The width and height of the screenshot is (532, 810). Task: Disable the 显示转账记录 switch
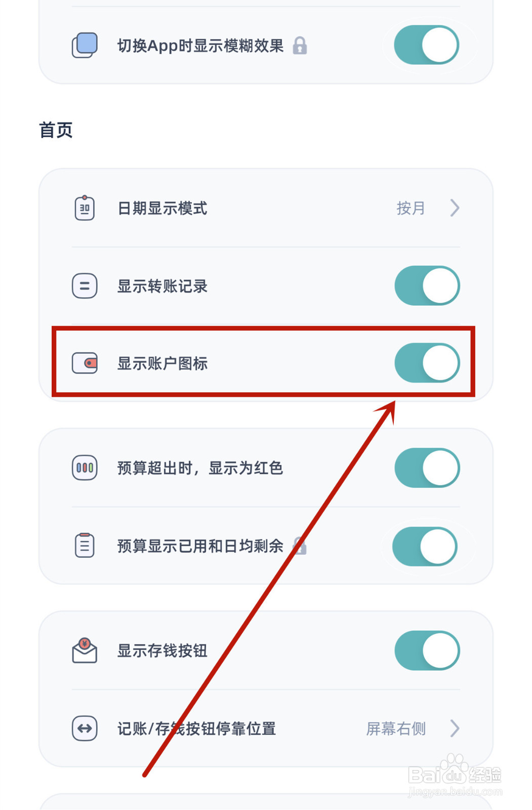pos(427,286)
